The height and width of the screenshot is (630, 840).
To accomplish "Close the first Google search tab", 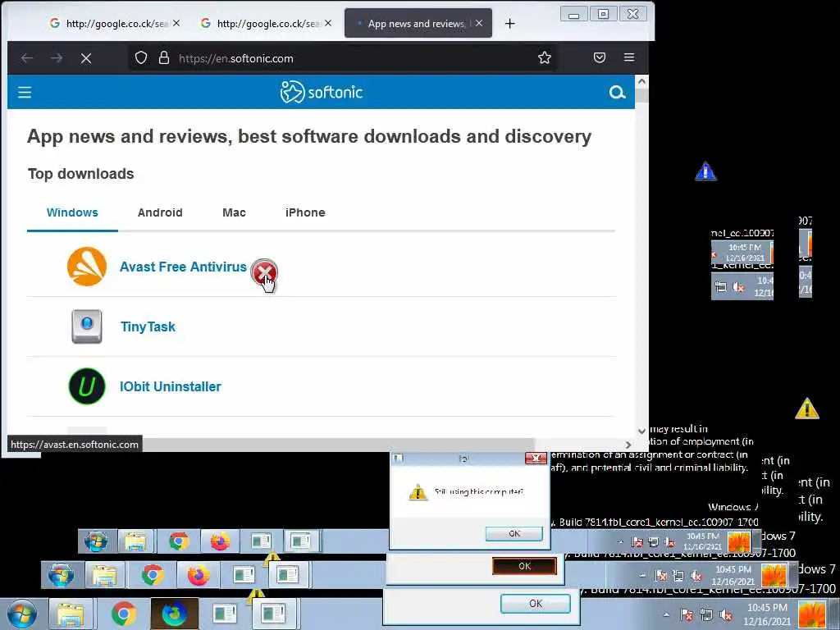I will [176, 24].
